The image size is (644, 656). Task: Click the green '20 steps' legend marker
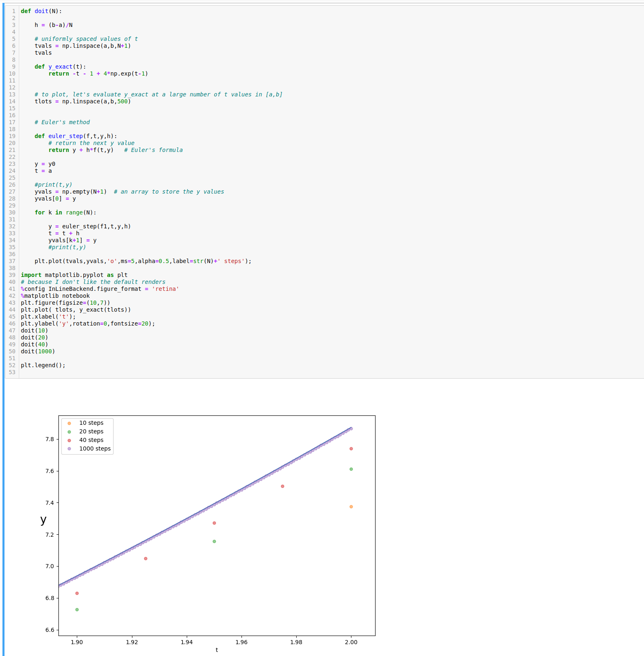click(69, 432)
